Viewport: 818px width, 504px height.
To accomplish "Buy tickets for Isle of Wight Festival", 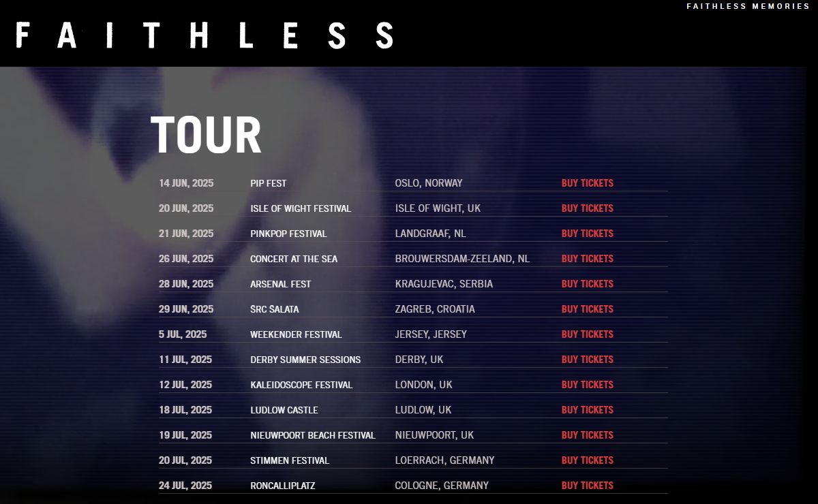I will point(588,208).
